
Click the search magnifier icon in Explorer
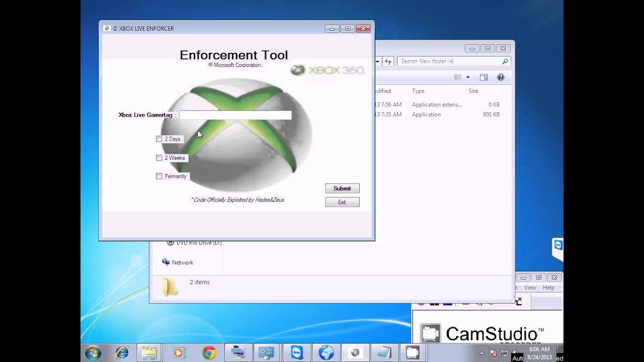(505, 61)
